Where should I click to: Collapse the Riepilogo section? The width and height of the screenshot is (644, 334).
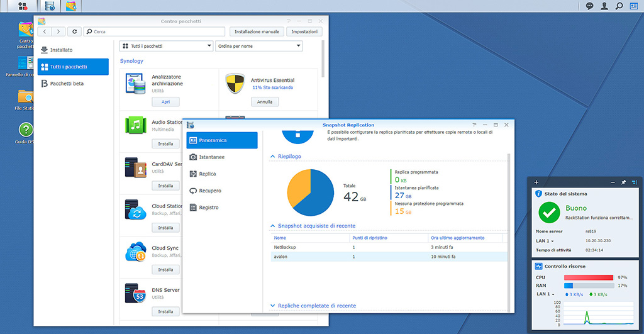tap(273, 156)
